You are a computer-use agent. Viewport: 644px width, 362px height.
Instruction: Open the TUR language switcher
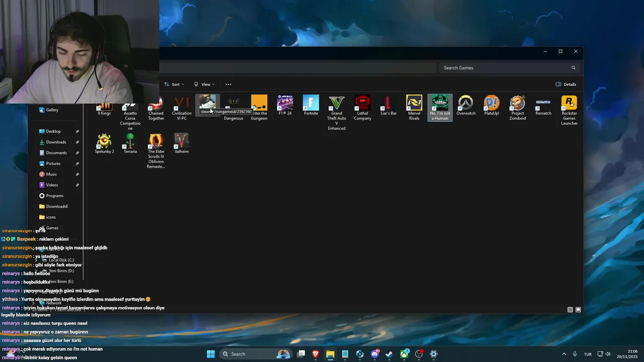[588, 354]
